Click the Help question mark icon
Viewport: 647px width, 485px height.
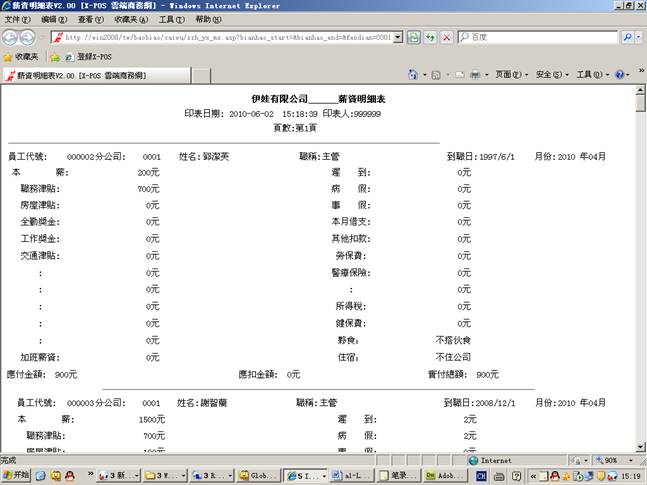tap(619, 75)
